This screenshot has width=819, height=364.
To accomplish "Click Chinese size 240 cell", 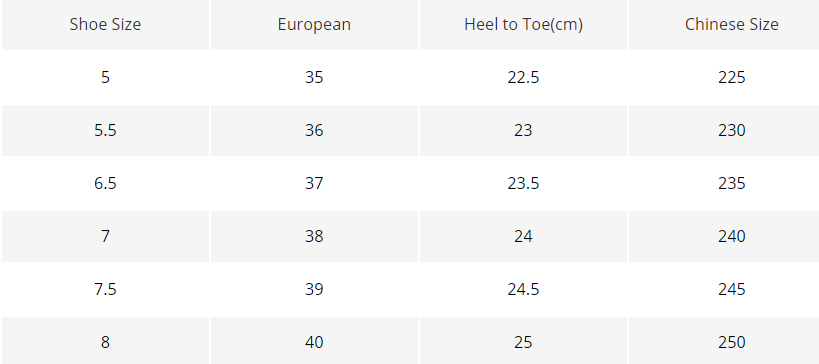I will click(x=732, y=237).
